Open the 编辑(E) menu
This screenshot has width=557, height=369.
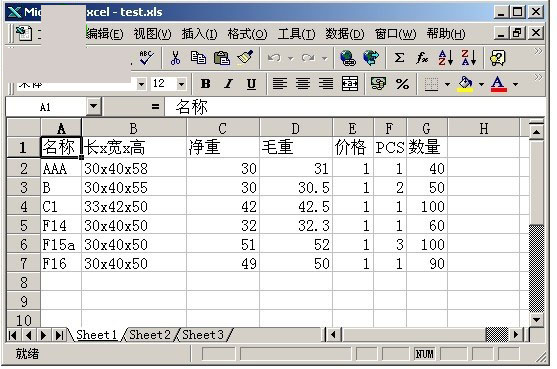(x=104, y=34)
